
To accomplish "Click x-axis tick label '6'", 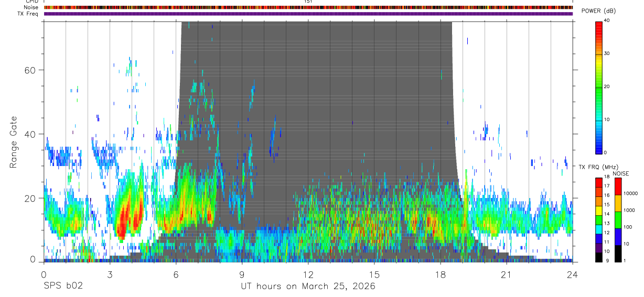I will coord(176,274).
